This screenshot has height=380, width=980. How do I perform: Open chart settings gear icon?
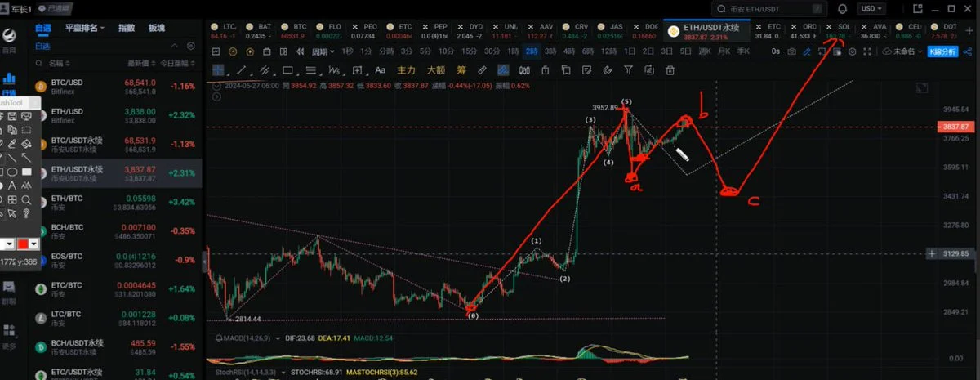(x=852, y=51)
